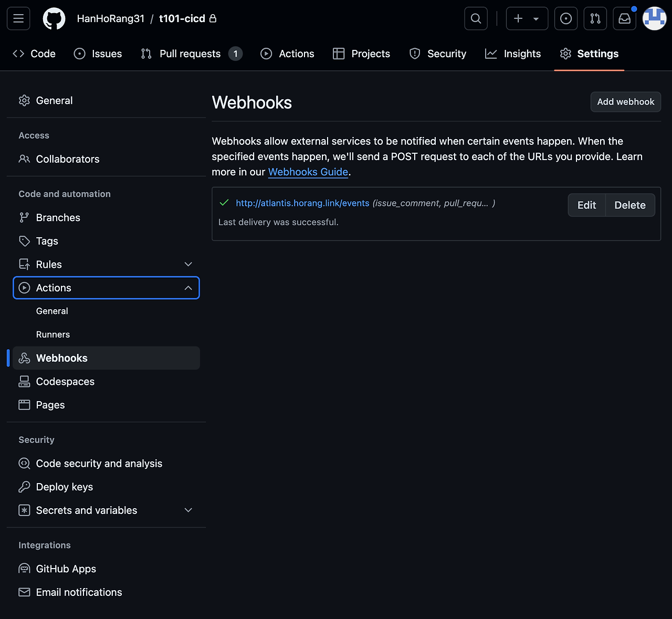Image resolution: width=672 pixels, height=619 pixels.
Task: Click the green delivery success checkmark
Action: [x=224, y=203]
